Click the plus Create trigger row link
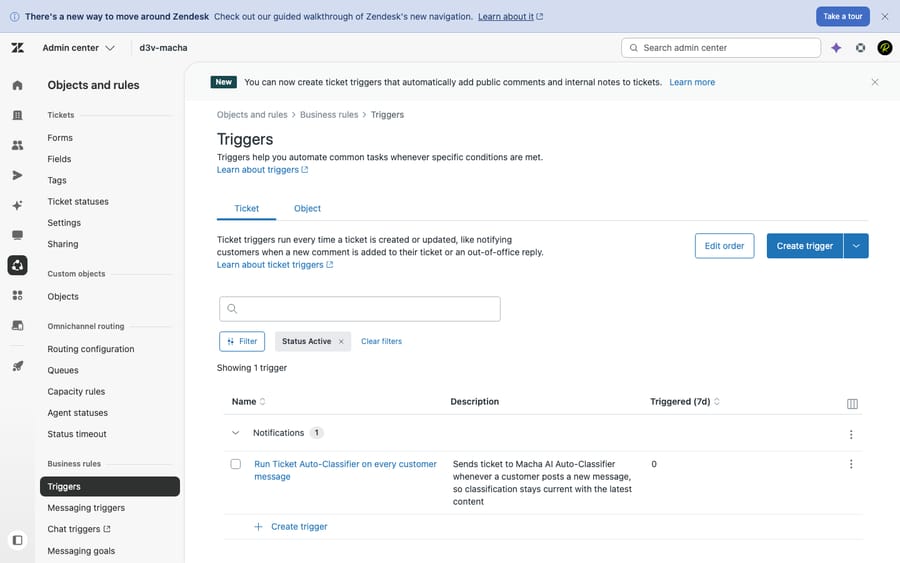Viewport: 900px width, 563px height. click(x=291, y=527)
